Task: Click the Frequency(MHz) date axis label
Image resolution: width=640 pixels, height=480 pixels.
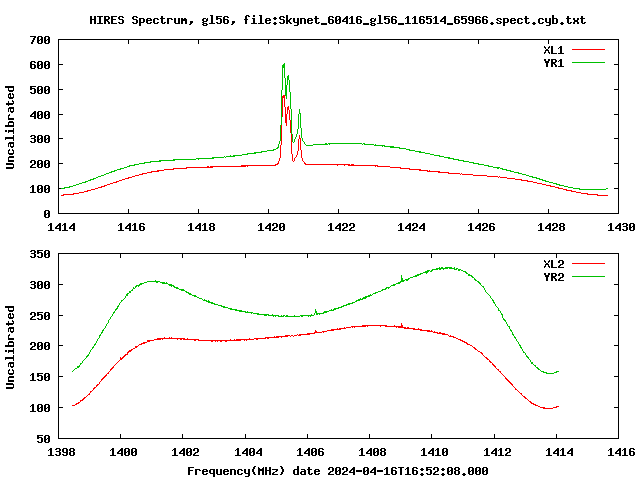Action: coord(338,471)
